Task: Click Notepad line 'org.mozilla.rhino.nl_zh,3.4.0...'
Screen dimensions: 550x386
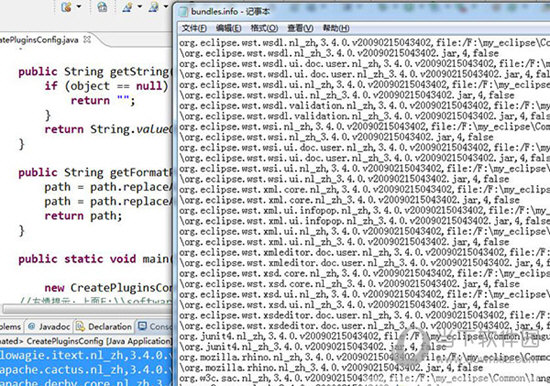Action: (x=364, y=357)
